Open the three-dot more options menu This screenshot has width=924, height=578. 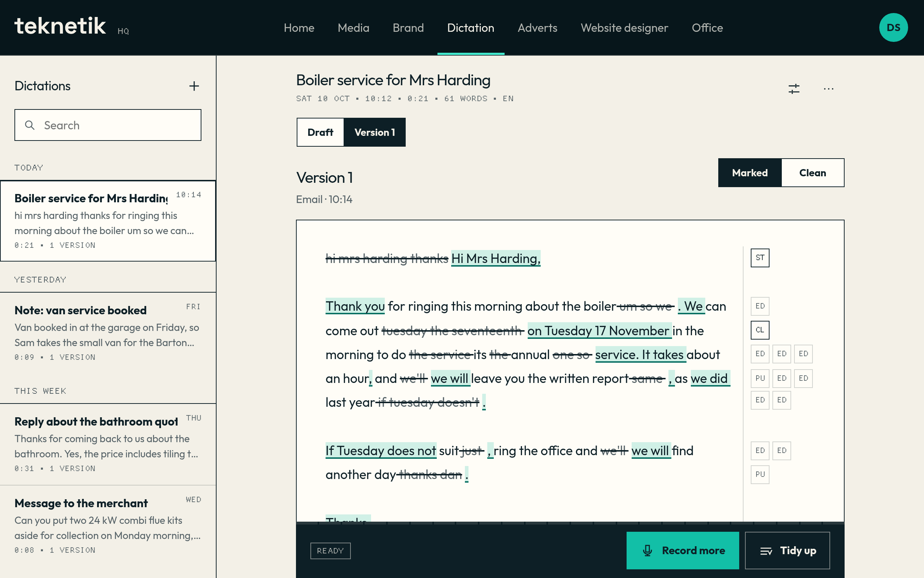[x=829, y=89]
